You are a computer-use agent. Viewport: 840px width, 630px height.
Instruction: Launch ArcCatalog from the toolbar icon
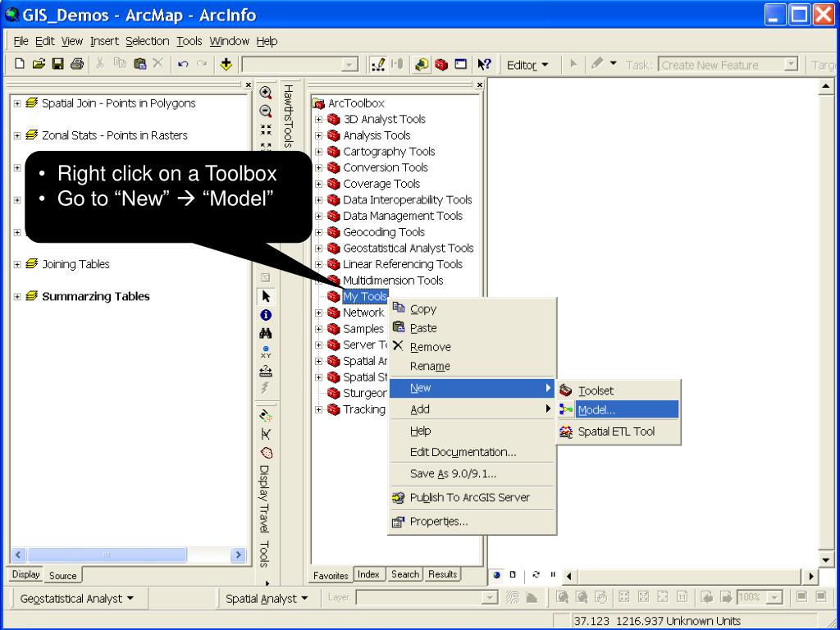(422, 64)
